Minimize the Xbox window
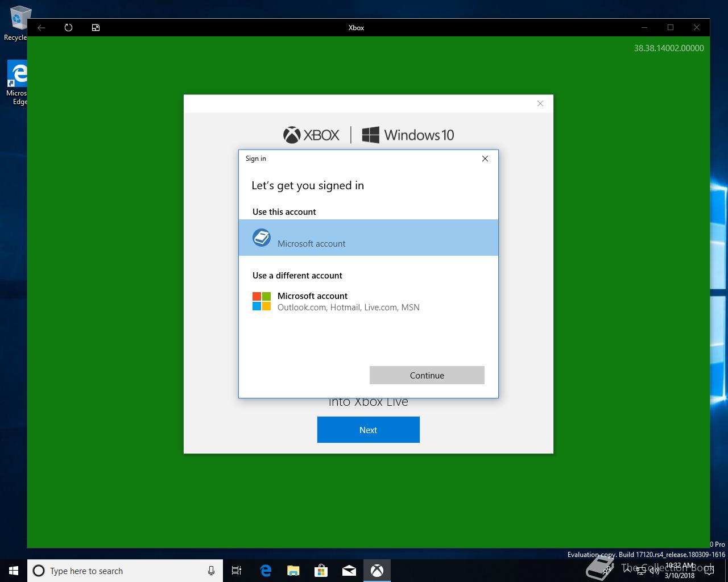Viewport: 728px width, 582px height. pos(644,27)
